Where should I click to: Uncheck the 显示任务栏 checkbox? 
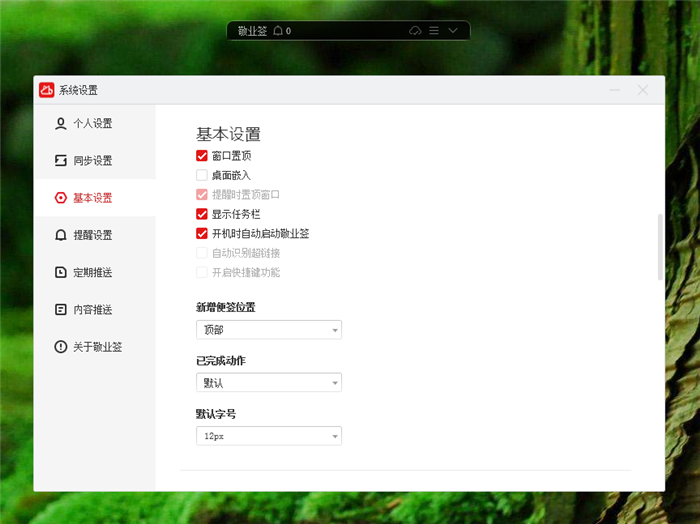pyautogui.click(x=202, y=214)
